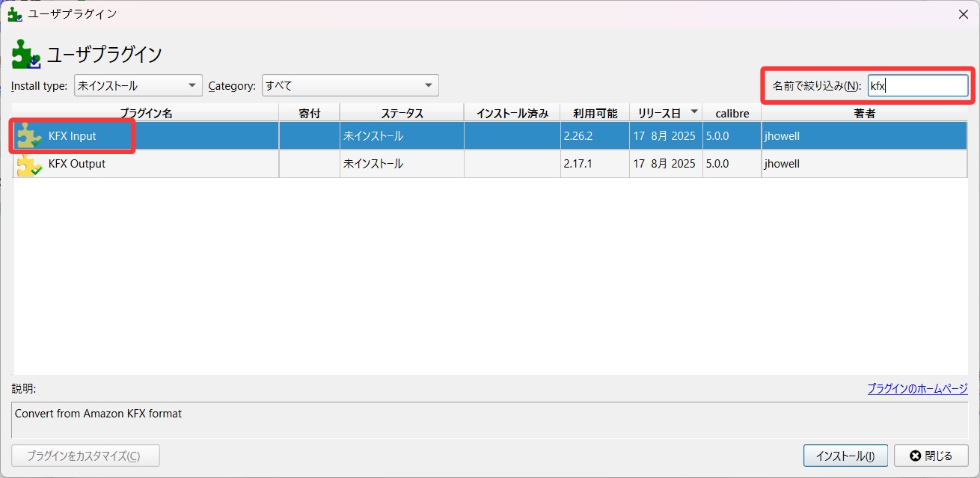The image size is (980, 478).
Task: Click 未インストール status in KFX Output row
Action: click(x=373, y=164)
